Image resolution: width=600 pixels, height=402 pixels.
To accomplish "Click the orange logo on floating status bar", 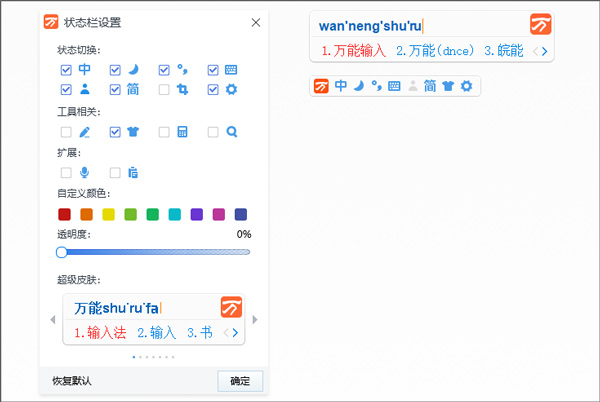I will click(321, 86).
